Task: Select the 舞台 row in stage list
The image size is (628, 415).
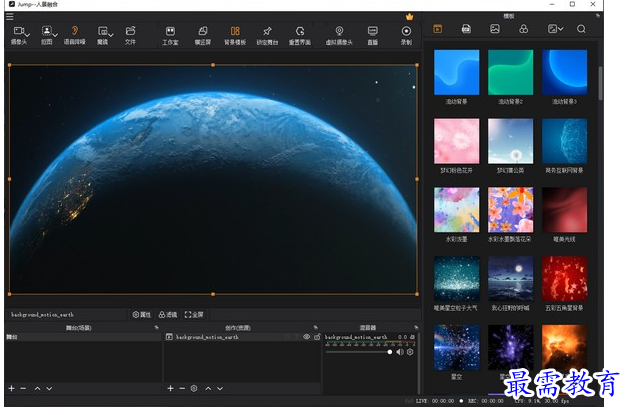Action: tap(83, 337)
